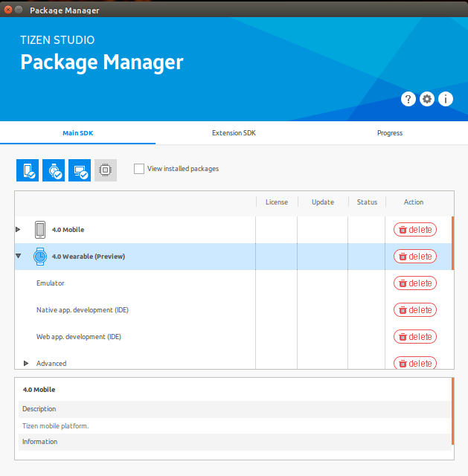This screenshot has height=476, width=468.
Task: Click the information (i) icon
Action: (x=446, y=99)
